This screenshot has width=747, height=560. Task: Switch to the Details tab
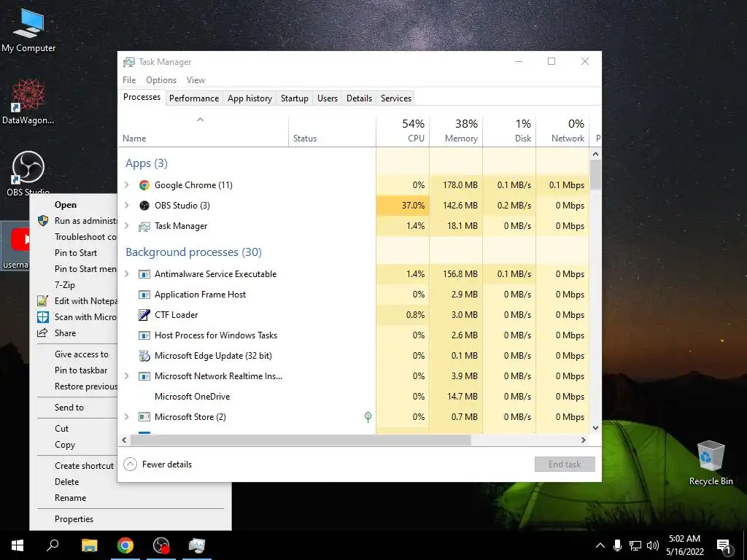359,98
